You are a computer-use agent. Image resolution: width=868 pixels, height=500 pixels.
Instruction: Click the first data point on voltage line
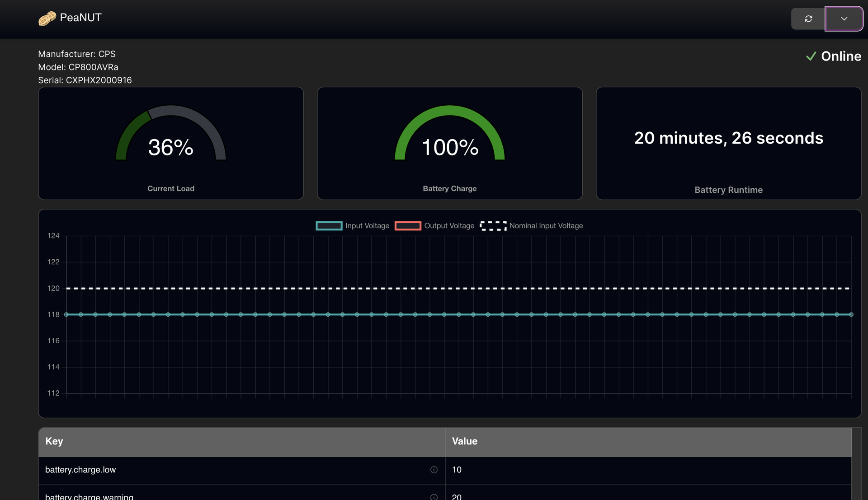pyautogui.click(x=66, y=314)
